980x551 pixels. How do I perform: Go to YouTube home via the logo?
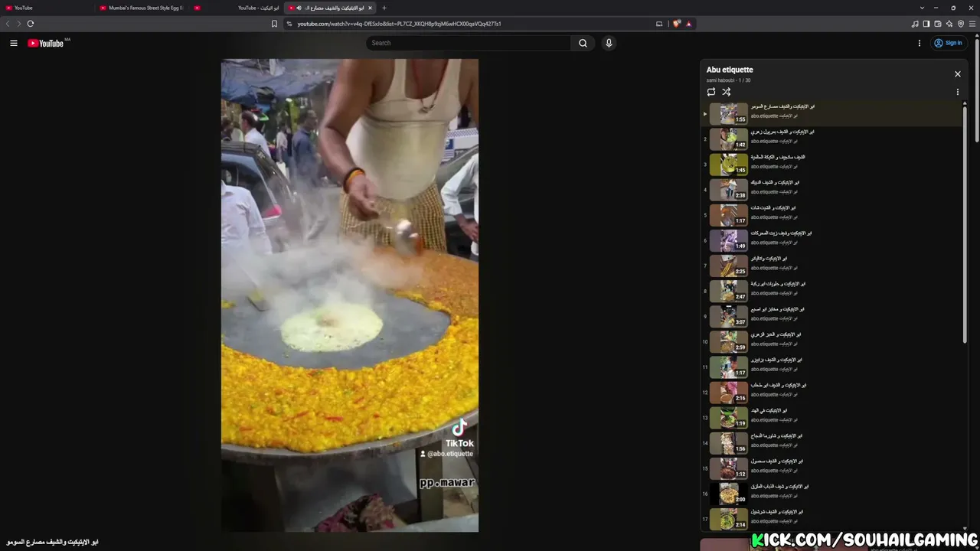pyautogui.click(x=46, y=43)
